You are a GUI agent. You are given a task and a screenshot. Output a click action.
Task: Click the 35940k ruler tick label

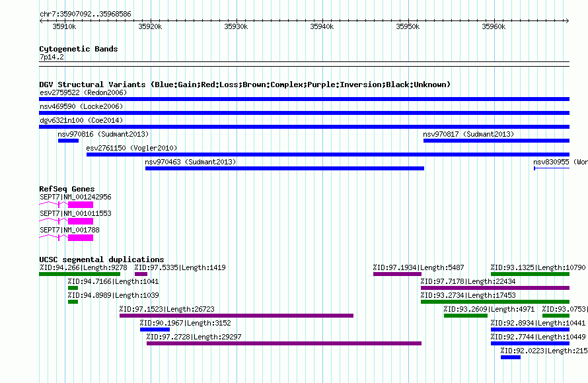pos(322,26)
